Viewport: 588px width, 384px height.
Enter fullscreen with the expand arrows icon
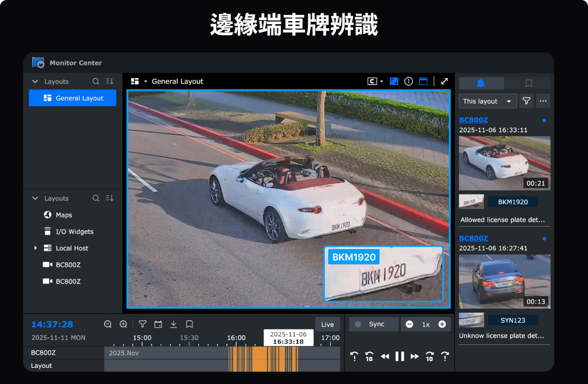[444, 82]
